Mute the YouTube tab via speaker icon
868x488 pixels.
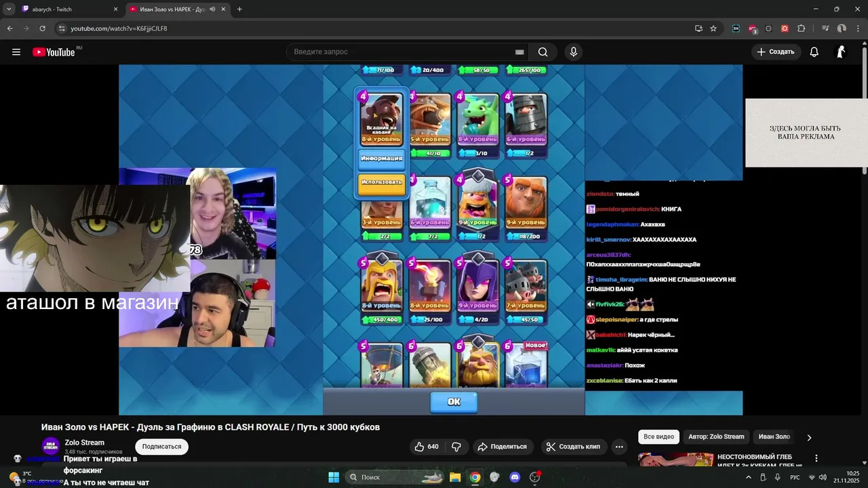pos(212,9)
